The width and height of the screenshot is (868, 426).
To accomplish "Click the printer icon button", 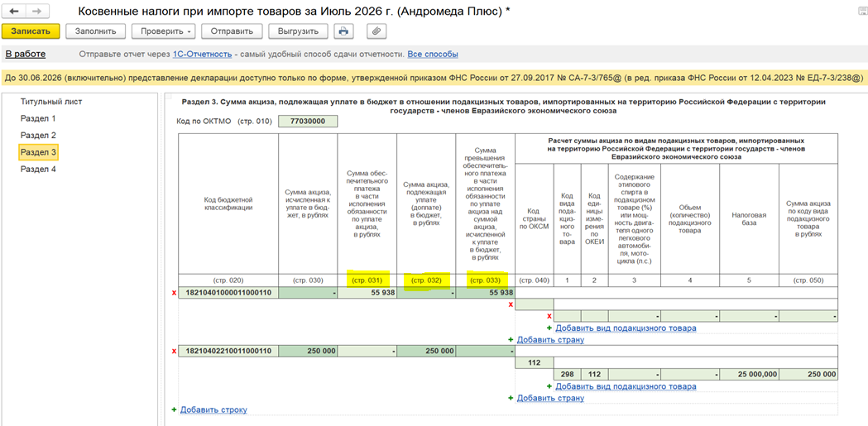I will (343, 31).
